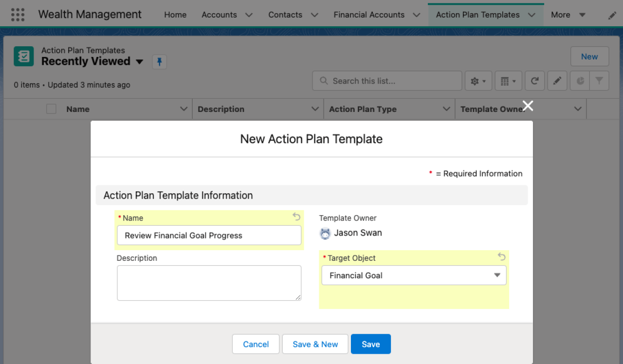Cancel the new template dialog

(x=256, y=344)
